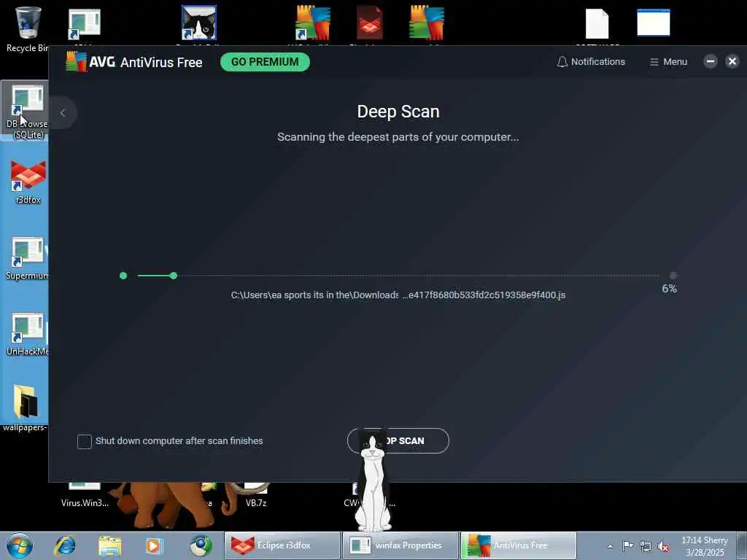This screenshot has width=747, height=560.
Task: Open the Windows Start menu
Action: tap(20, 545)
